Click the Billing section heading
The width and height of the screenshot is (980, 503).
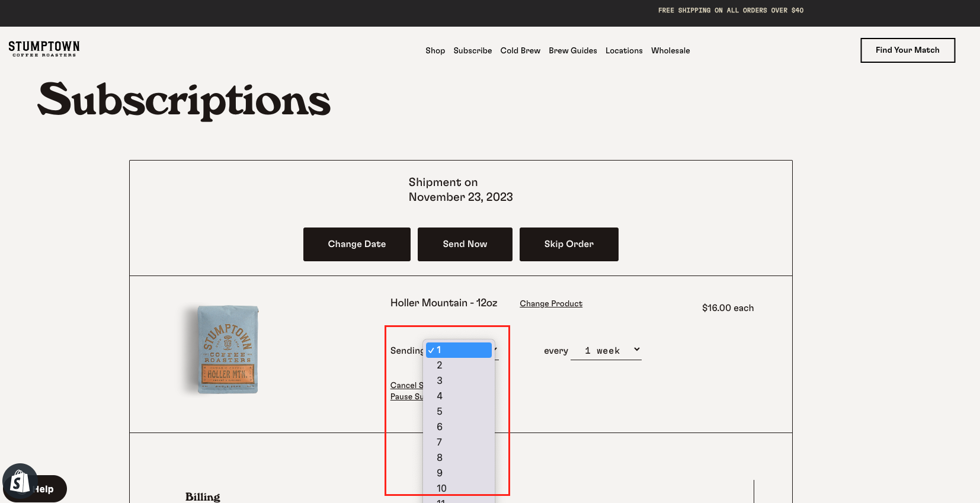point(203,496)
